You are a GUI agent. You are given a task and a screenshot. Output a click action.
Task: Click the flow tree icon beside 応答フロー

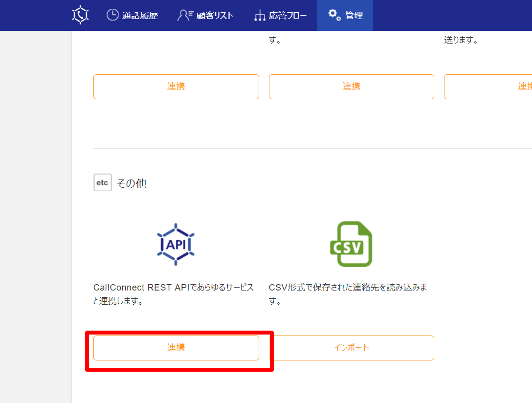click(260, 16)
